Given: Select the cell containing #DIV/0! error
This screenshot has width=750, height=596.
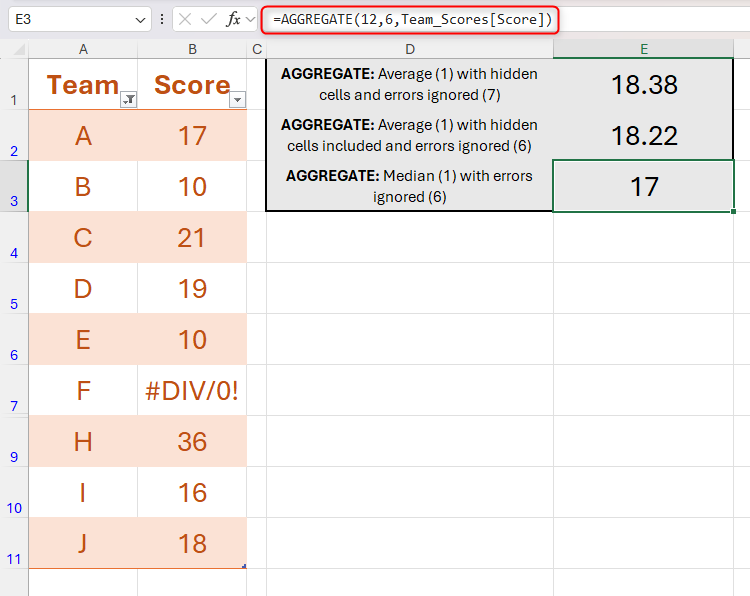Looking at the screenshot, I should (x=192, y=390).
